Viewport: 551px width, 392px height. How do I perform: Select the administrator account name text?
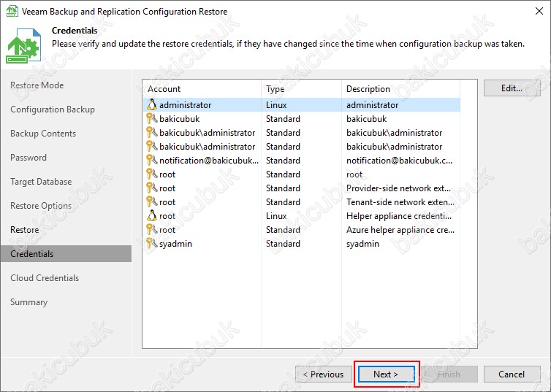(185, 105)
